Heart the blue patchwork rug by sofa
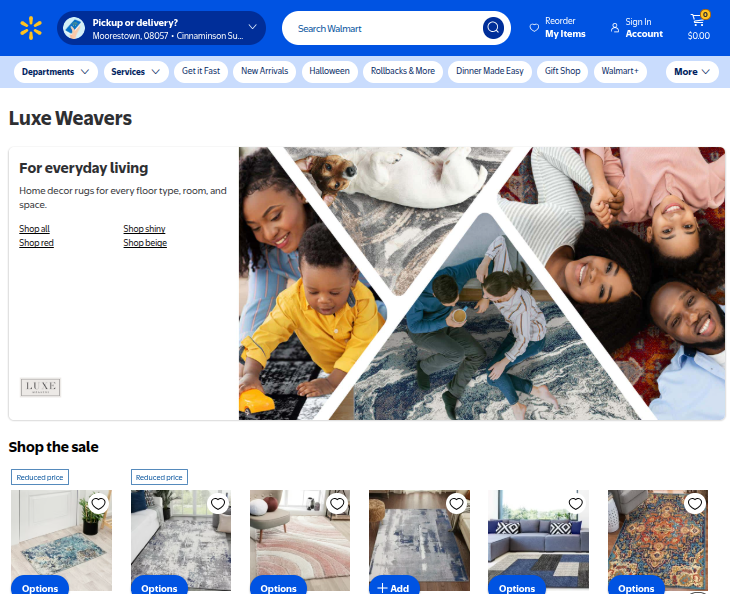The width and height of the screenshot is (730, 594). pos(575,503)
